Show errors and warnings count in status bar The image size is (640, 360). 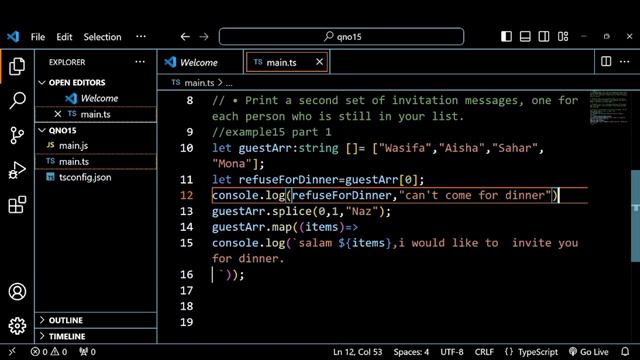[x=49, y=352]
